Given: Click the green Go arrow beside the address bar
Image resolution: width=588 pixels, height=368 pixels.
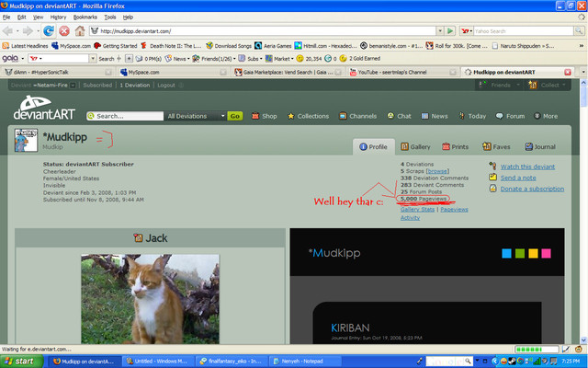Looking at the screenshot, I should click(450, 30).
